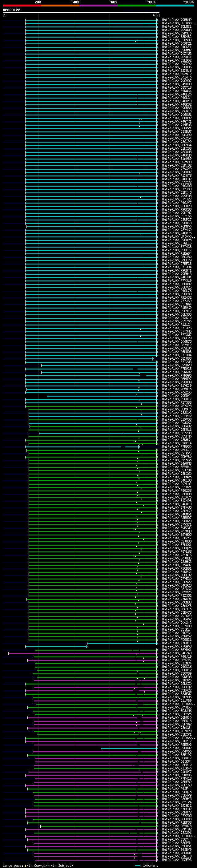Select hit label UniRef100_C4CZ43
This screenshot has height=868, width=197.
point(177,653)
